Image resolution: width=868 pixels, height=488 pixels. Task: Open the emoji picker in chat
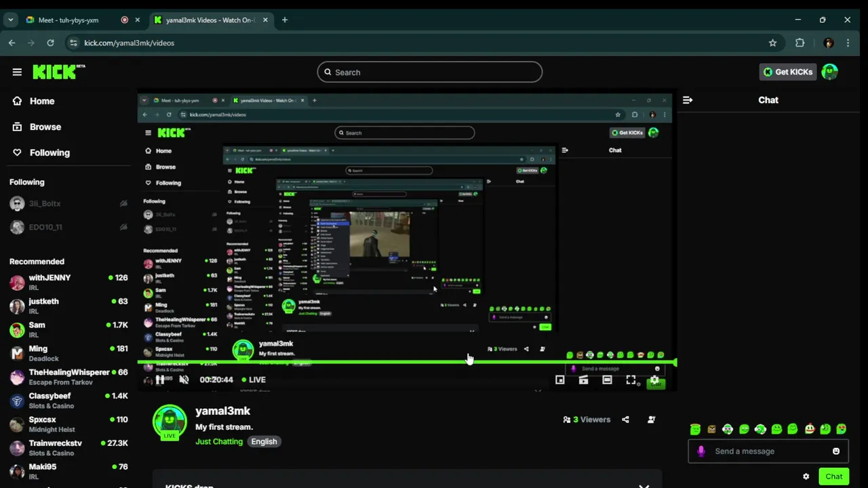[x=836, y=451]
